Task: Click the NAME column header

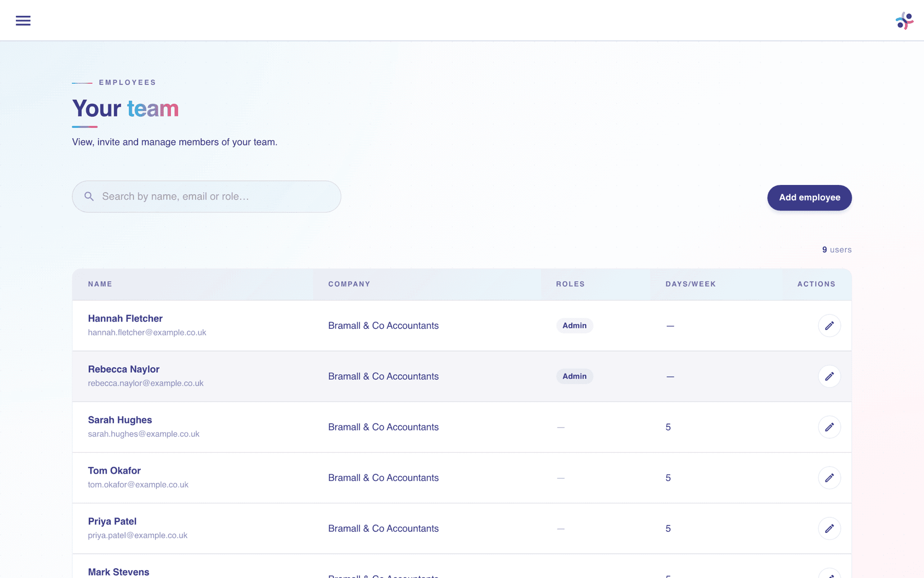Action: 100,284
